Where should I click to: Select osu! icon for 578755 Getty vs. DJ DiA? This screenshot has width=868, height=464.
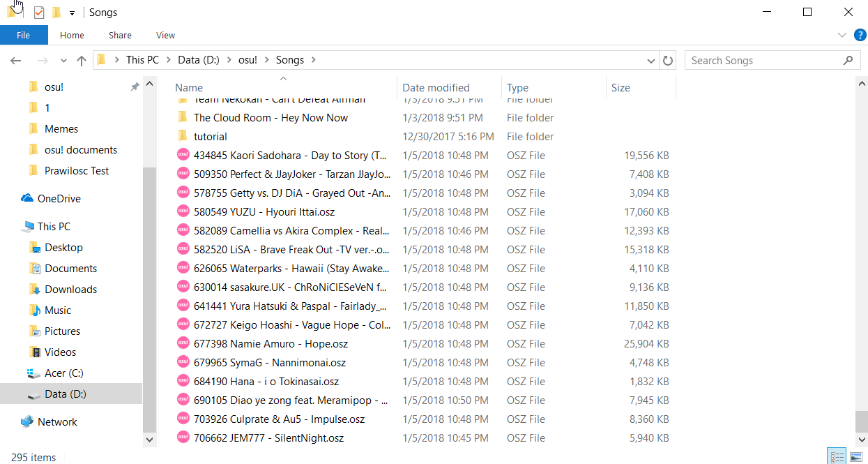tap(183, 193)
